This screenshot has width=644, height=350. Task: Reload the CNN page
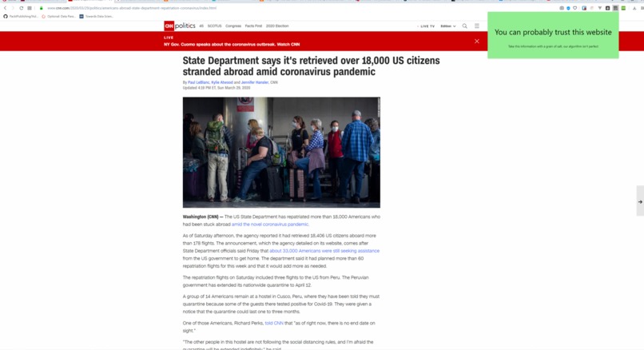pyautogui.click(x=22, y=8)
